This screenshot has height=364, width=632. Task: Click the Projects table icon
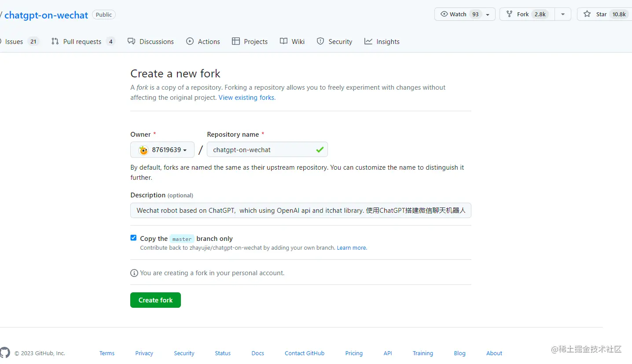point(236,41)
